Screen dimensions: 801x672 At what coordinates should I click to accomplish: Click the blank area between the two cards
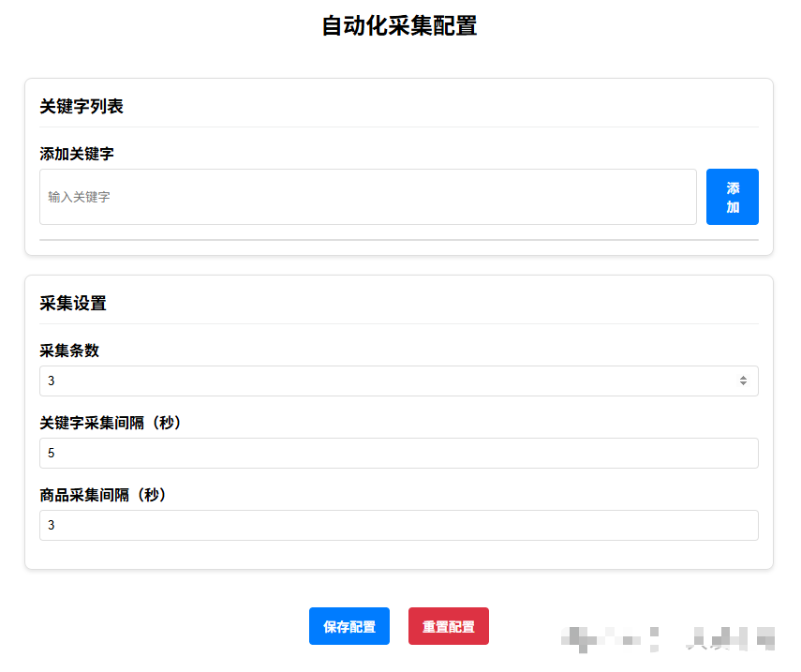click(x=398, y=265)
